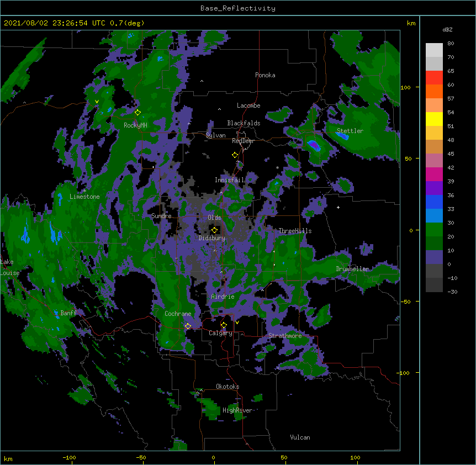Select the Banff label
Image resolution: width=476 pixels, height=465 pixels.
68,313
